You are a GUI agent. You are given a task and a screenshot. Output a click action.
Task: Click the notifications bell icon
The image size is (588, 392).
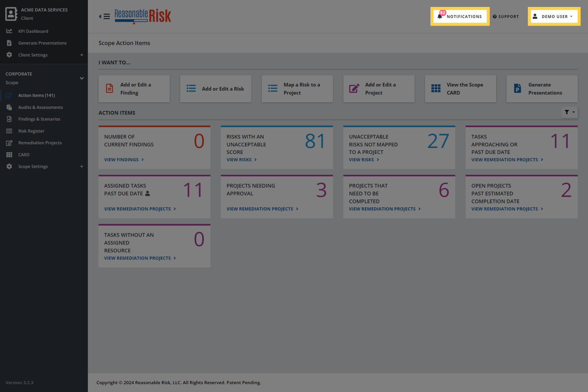pyautogui.click(x=440, y=16)
